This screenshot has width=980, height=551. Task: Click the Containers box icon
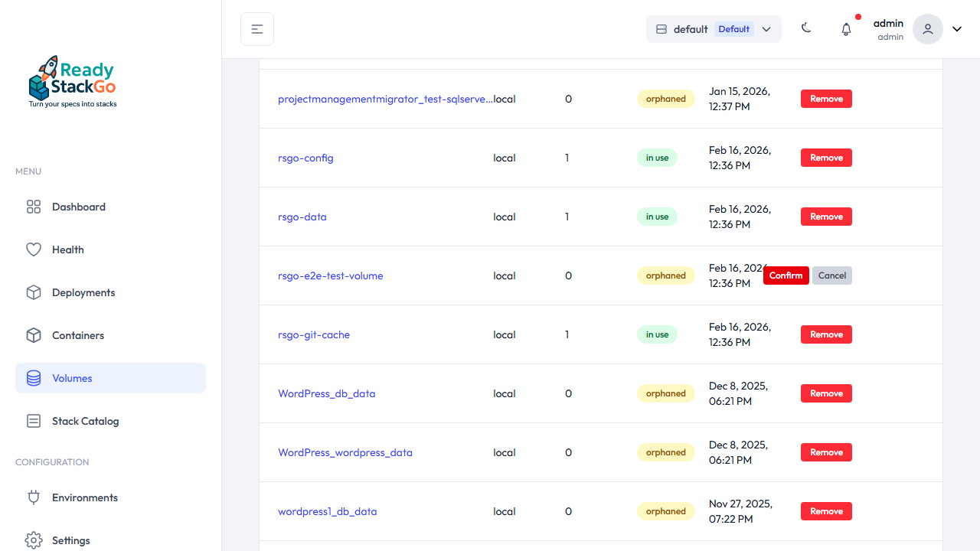click(33, 335)
